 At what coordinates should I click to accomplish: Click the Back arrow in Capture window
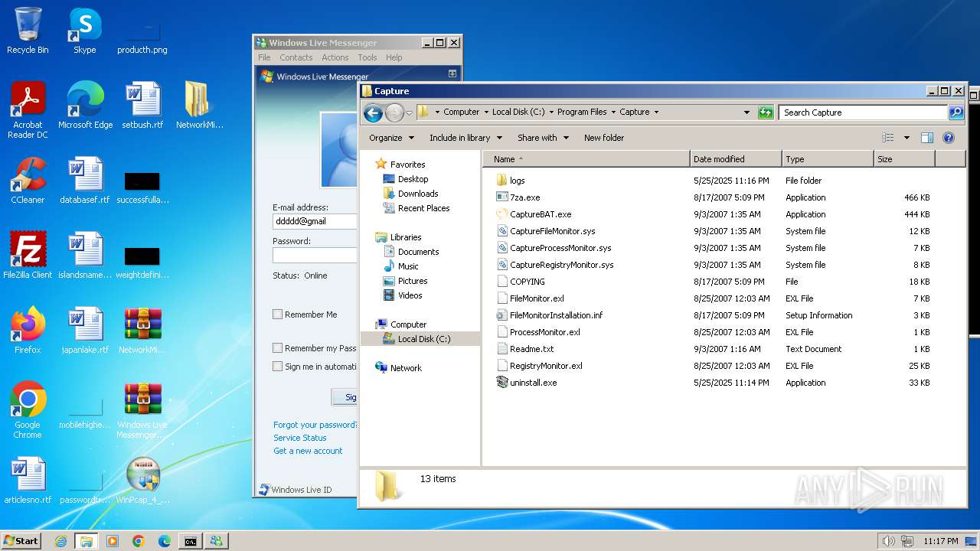(x=373, y=113)
